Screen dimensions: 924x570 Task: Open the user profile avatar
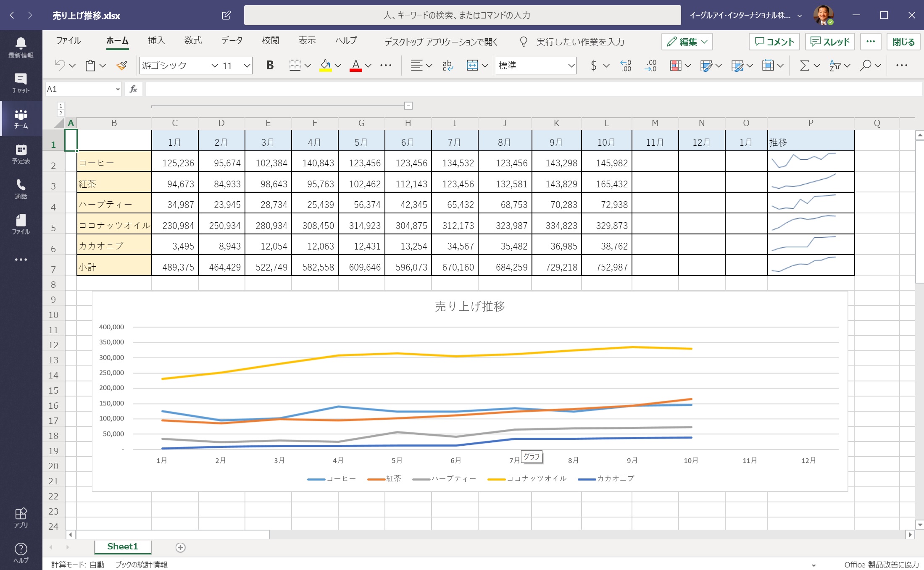[823, 15]
